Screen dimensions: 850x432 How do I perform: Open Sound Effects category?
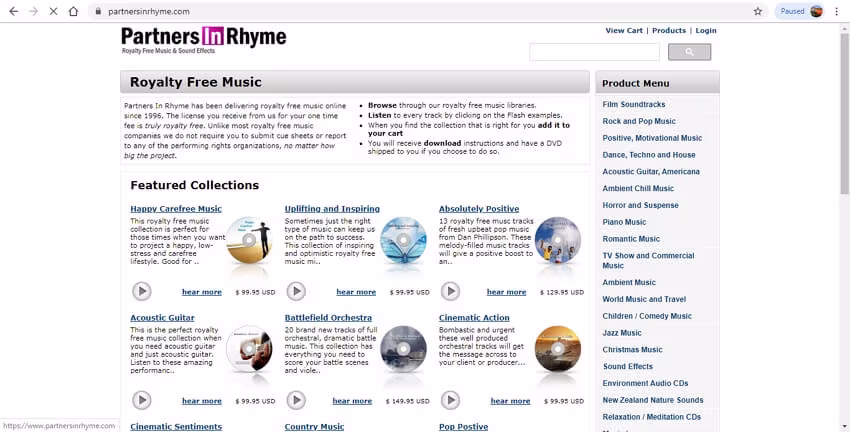click(628, 366)
